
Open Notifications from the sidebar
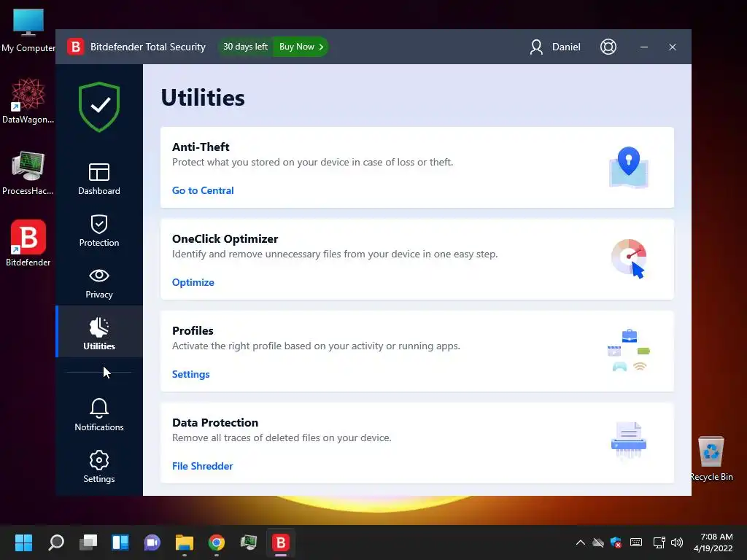pyautogui.click(x=99, y=415)
